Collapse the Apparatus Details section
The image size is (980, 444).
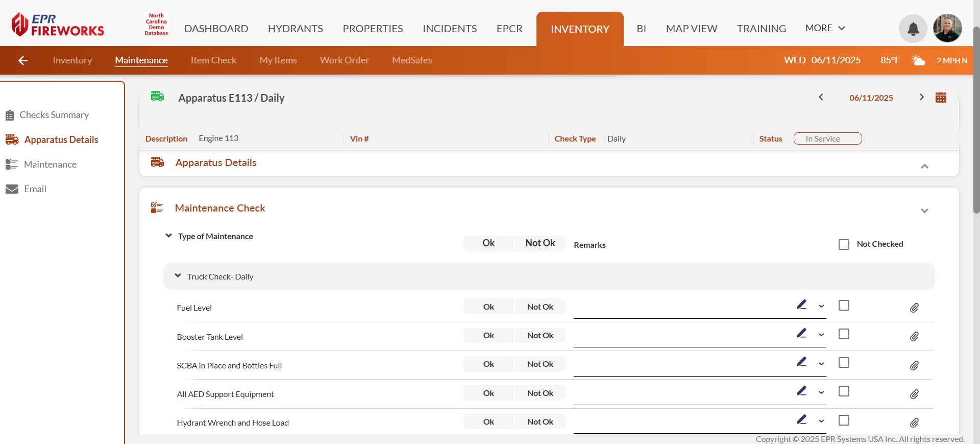pyautogui.click(x=924, y=166)
